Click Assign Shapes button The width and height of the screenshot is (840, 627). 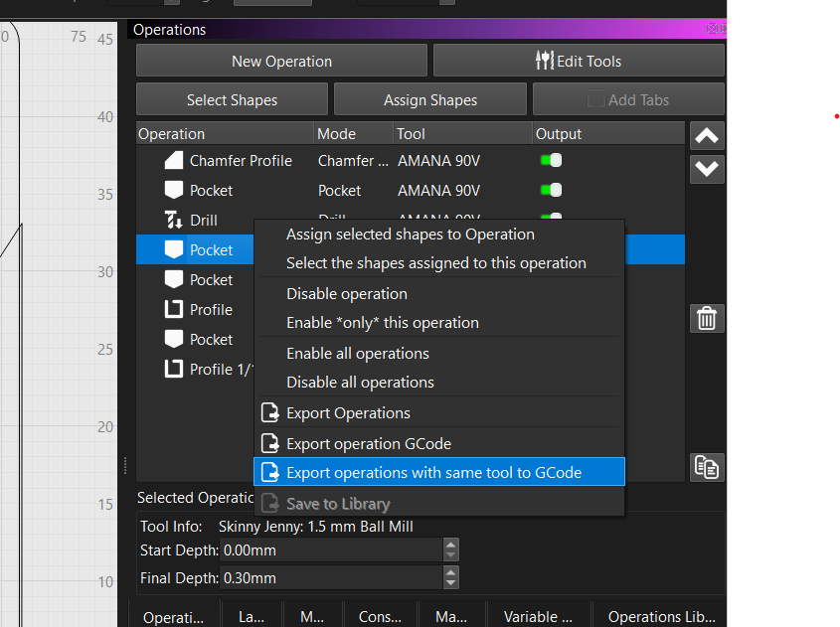coord(430,99)
